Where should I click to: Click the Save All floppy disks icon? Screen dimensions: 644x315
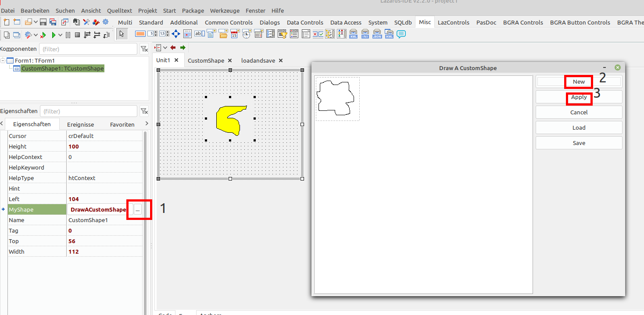click(53, 22)
